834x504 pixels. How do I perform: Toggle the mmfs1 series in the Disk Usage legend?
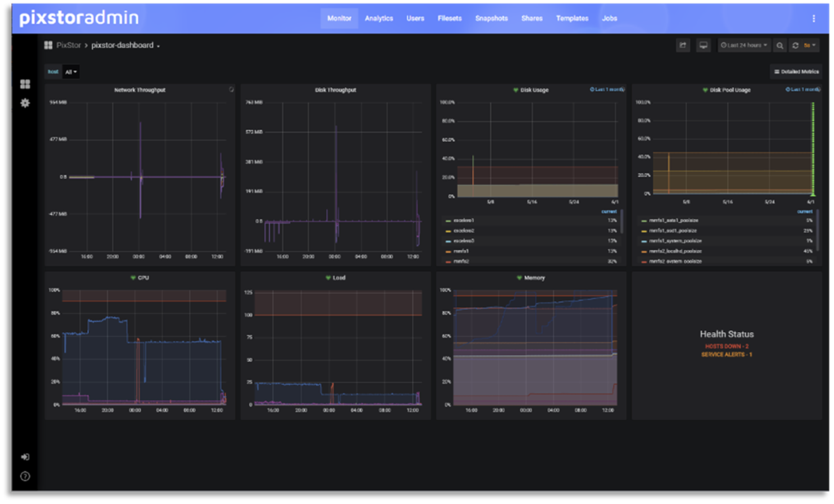tap(461, 251)
